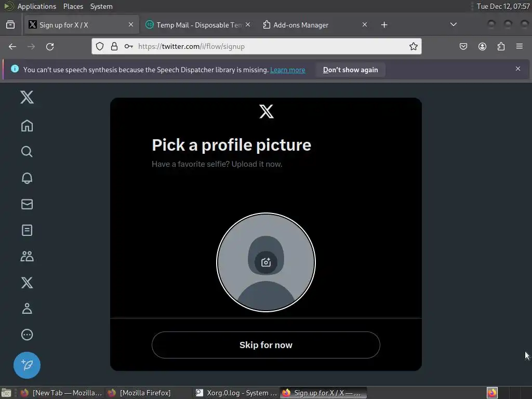The height and width of the screenshot is (399, 532).
Task: Reload the current page
Action: 50,46
